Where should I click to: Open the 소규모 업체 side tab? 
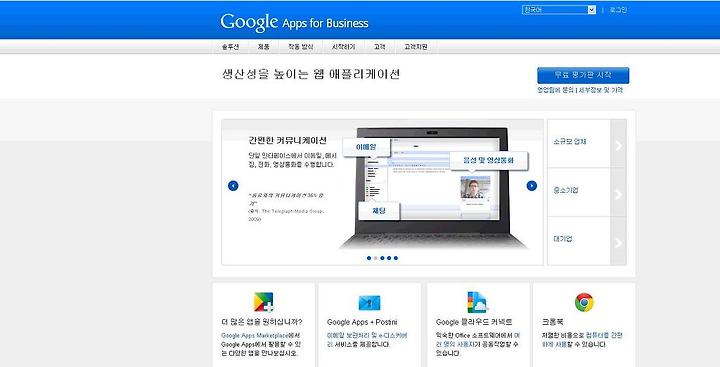coord(587,143)
